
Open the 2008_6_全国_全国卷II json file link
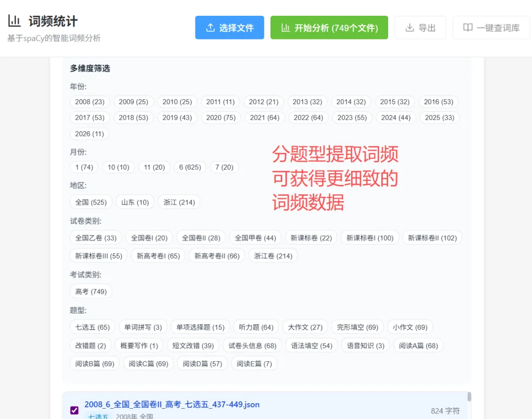click(x=171, y=404)
